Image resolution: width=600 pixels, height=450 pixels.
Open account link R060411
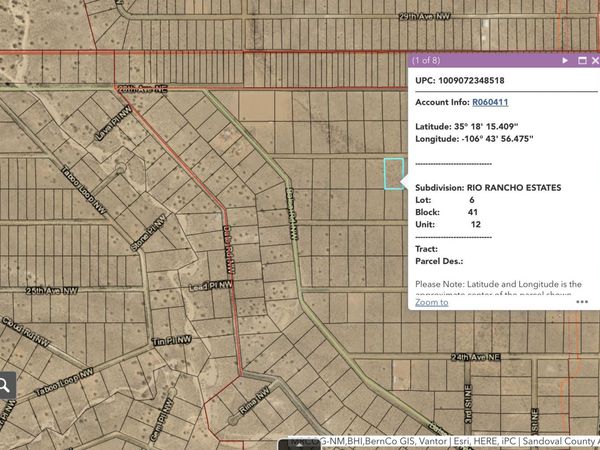coord(490,102)
